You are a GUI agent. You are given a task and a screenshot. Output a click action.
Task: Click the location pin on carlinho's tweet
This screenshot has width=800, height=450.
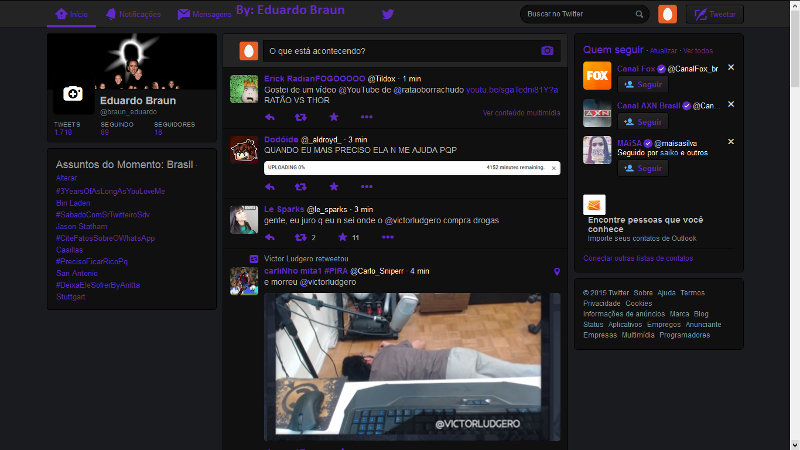pyautogui.click(x=557, y=271)
